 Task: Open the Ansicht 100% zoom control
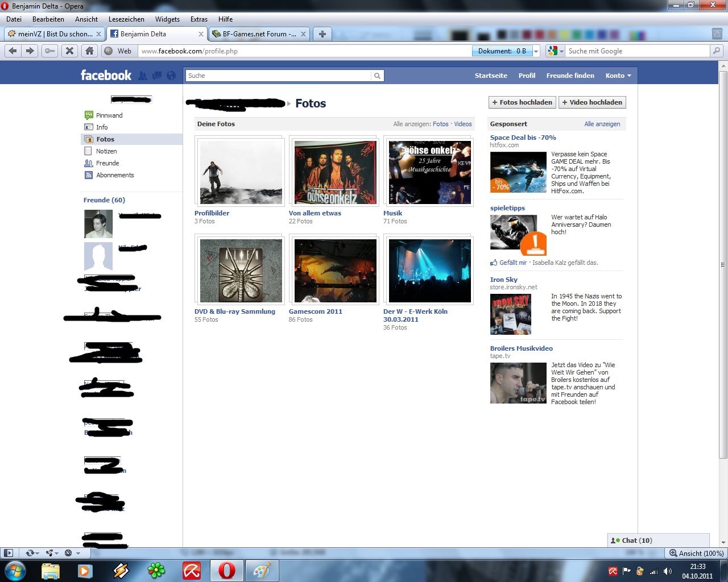[x=697, y=553]
